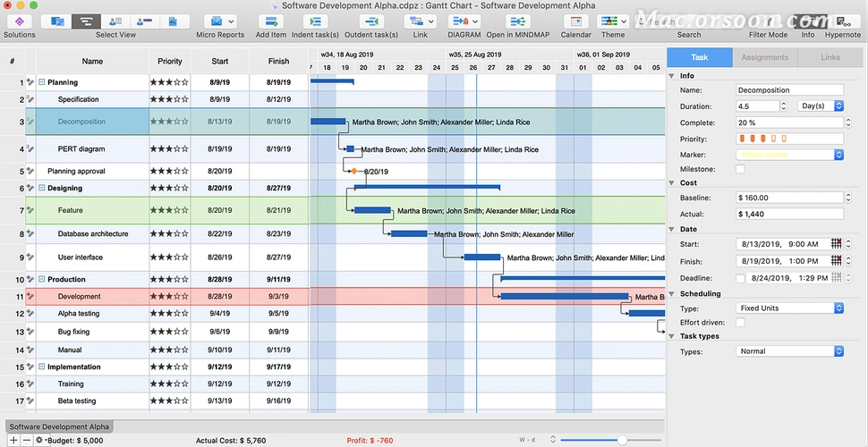The image size is (868, 447).
Task: Open the Solutions panel icon
Action: point(19,21)
